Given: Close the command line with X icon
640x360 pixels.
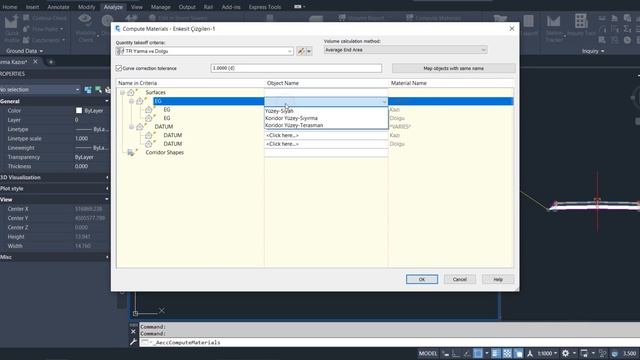Looking at the screenshot, I should point(133,331).
